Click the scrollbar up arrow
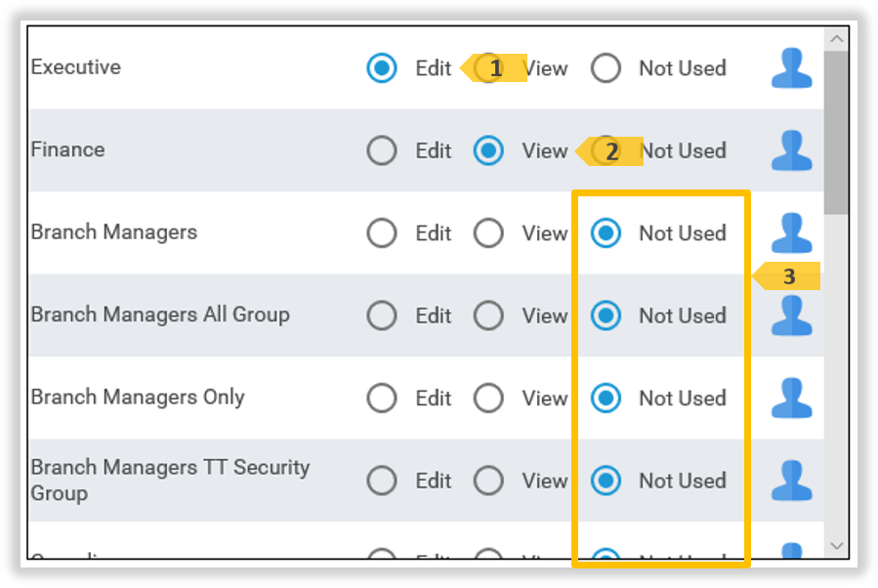The height and width of the screenshot is (588, 878). click(x=837, y=38)
